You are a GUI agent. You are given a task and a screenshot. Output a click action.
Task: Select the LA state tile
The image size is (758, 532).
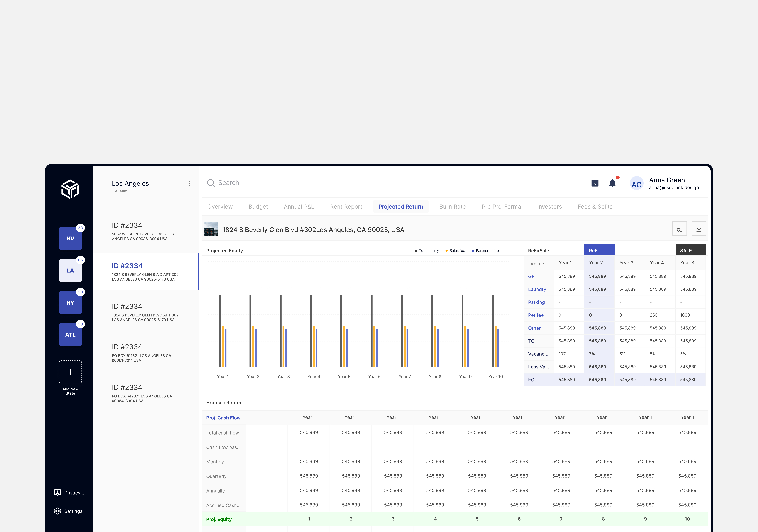coord(70,270)
